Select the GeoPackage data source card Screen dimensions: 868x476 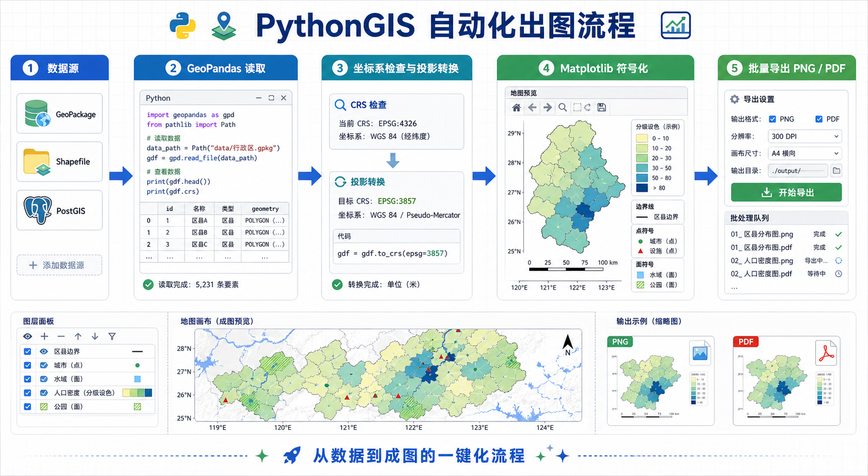[59, 114]
